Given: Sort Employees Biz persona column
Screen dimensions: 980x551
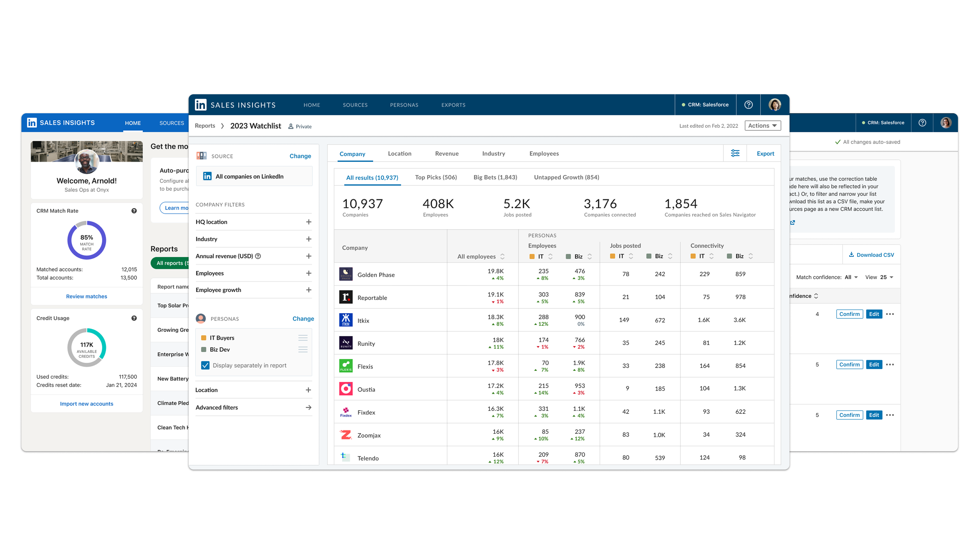Looking at the screenshot, I should [590, 257].
